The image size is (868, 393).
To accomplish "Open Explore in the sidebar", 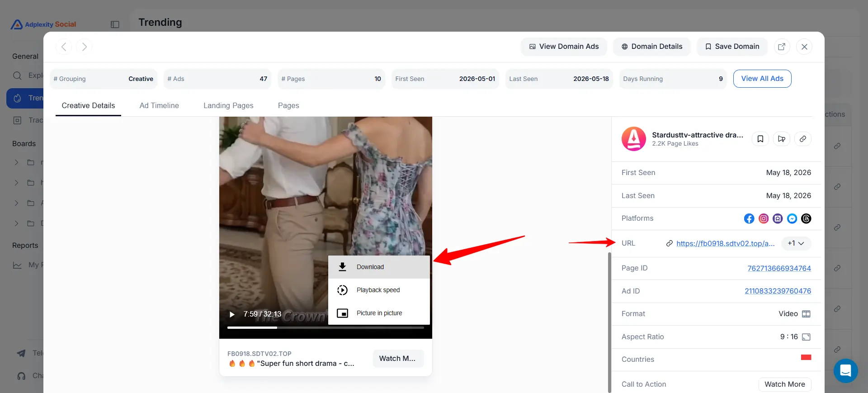I will pyautogui.click(x=27, y=76).
